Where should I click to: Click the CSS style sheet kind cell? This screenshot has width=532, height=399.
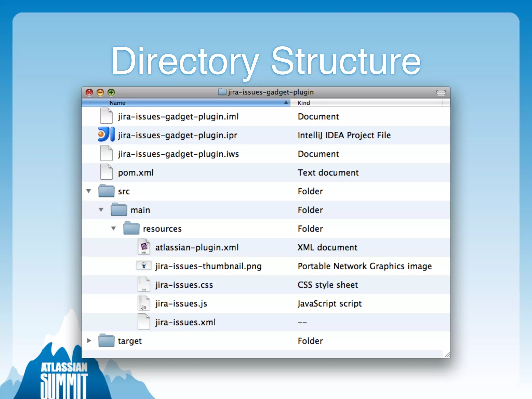(x=328, y=285)
